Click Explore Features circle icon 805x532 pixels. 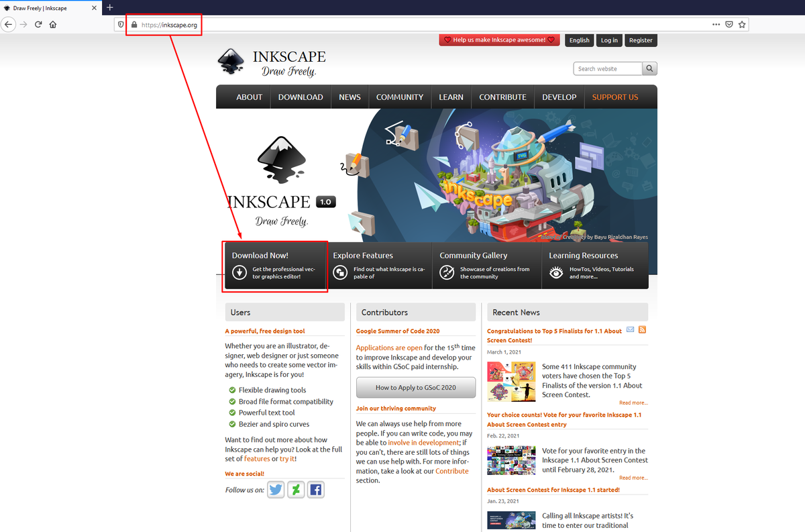[340, 272]
